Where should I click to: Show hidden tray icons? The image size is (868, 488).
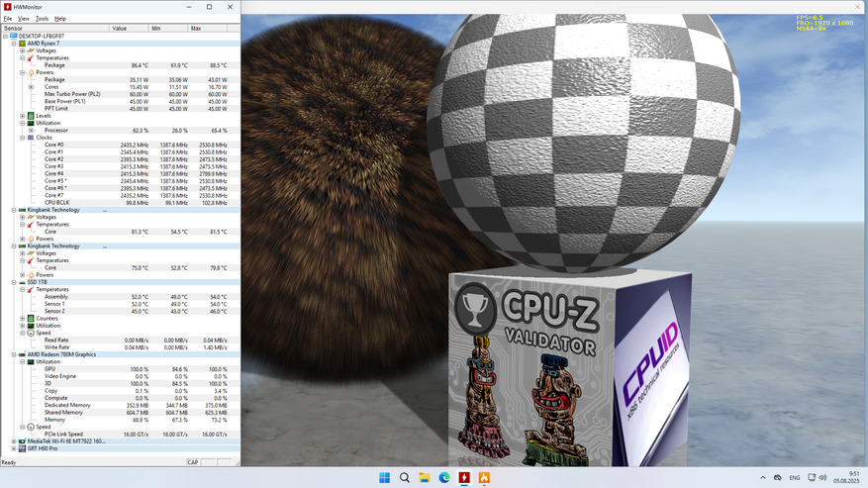(x=763, y=477)
